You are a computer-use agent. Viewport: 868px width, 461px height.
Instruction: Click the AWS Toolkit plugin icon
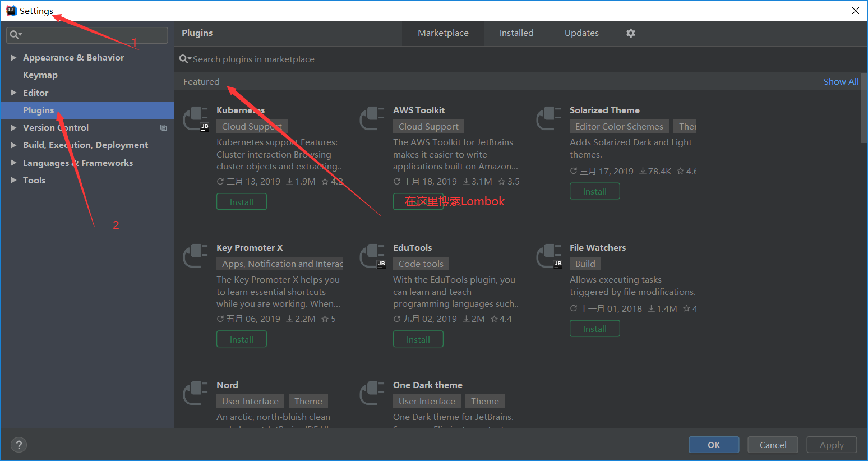(x=372, y=118)
